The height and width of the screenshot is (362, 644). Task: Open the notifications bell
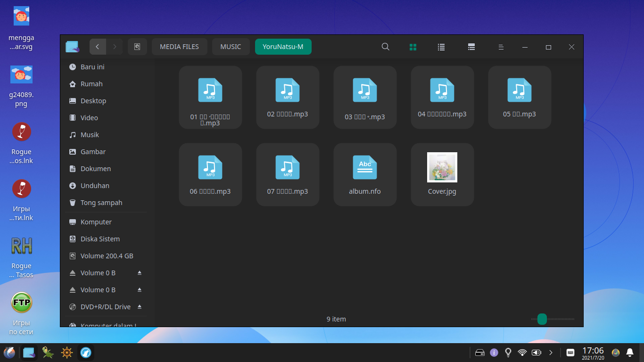click(630, 352)
